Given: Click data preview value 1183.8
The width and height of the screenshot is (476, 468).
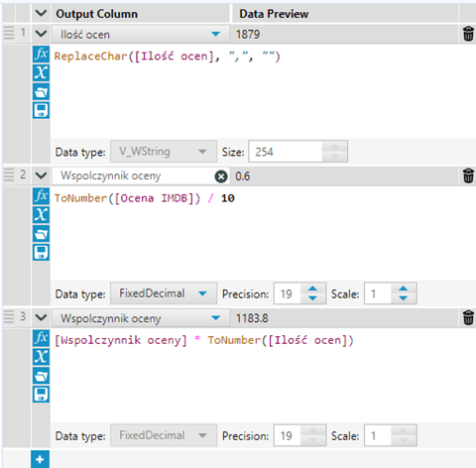Looking at the screenshot, I should pyautogui.click(x=252, y=318).
